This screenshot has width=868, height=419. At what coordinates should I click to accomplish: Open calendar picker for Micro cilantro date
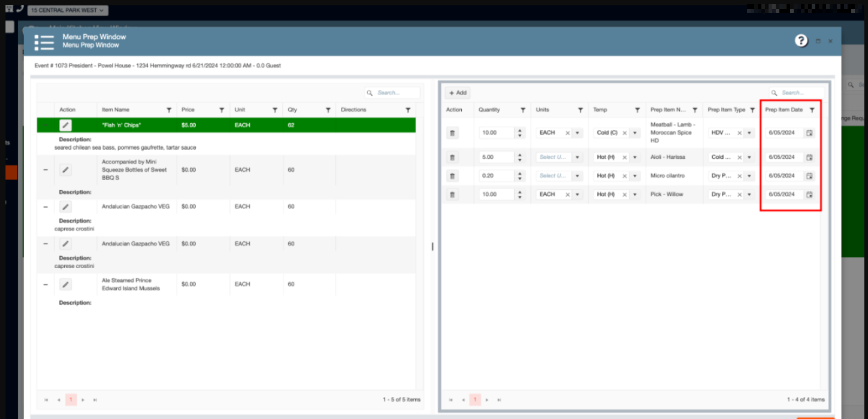[x=809, y=176]
